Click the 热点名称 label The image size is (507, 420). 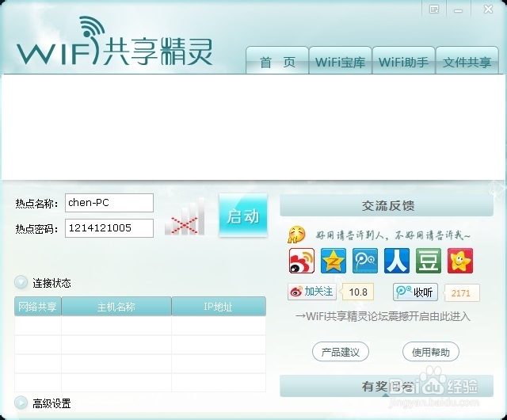36,204
